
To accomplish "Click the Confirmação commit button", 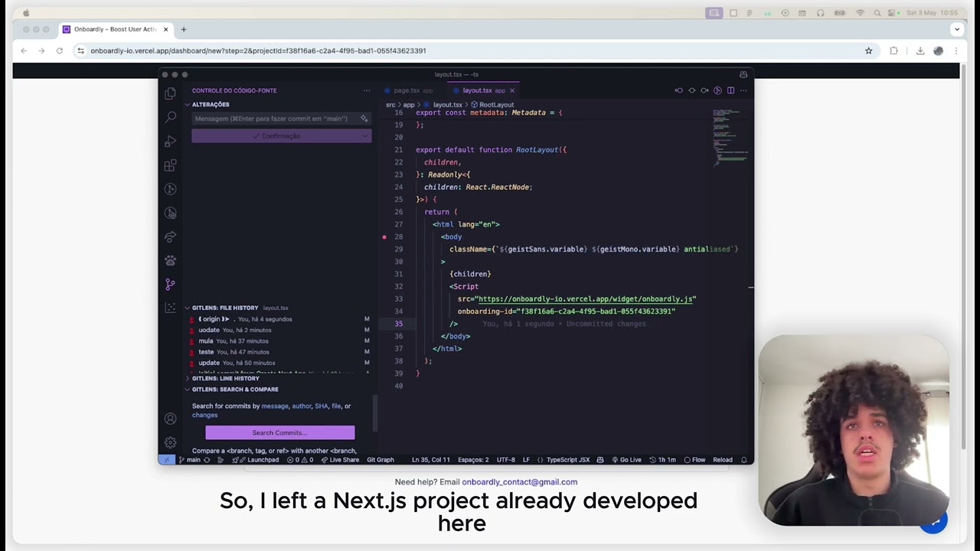I will click(276, 136).
